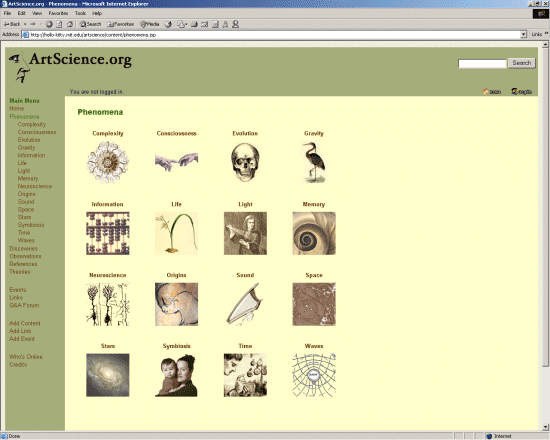Click the Events sidebar link
The height and width of the screenshot is (440, 550).
coord(18,290)
